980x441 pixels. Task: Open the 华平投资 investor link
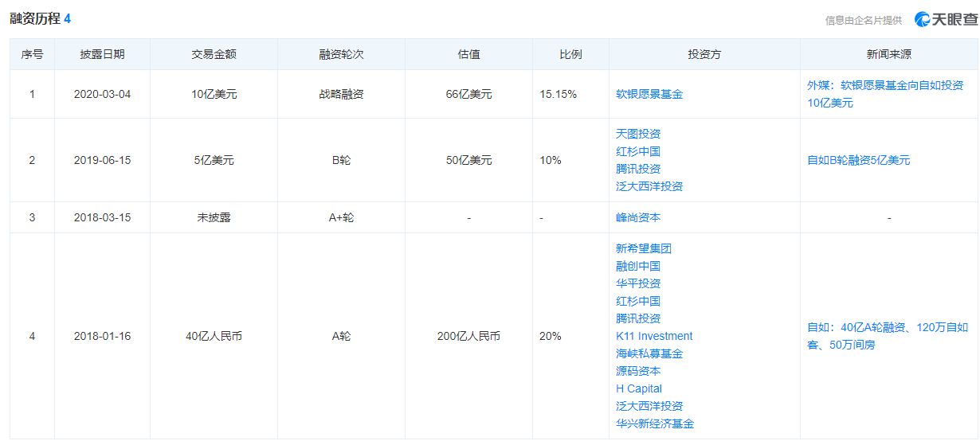tap(638, 283)
